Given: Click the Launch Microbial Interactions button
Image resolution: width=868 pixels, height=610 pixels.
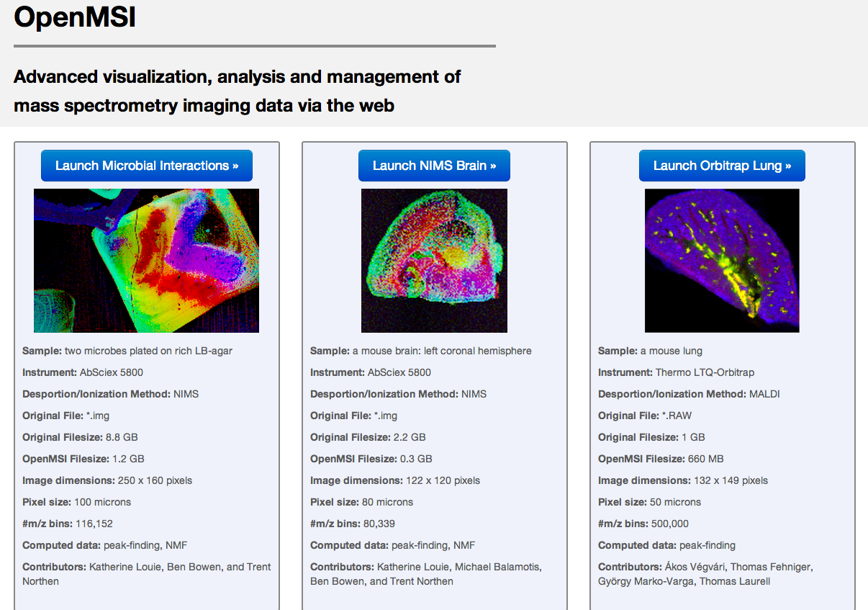Looking at the screenshot, I should (x=147, y=166).
